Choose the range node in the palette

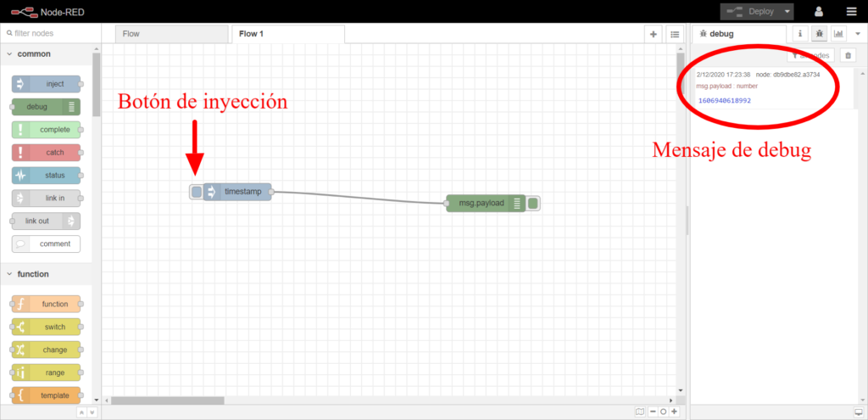click(x=46, y=372)
